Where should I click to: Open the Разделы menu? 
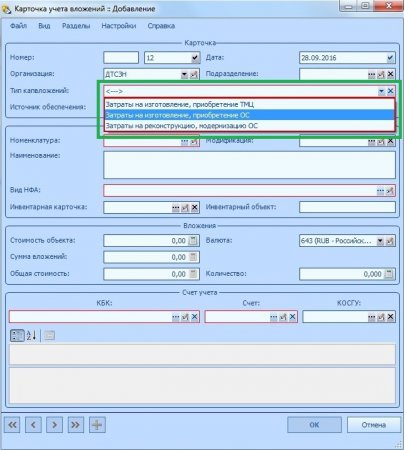pyautogui.click(x=76, y=26)
